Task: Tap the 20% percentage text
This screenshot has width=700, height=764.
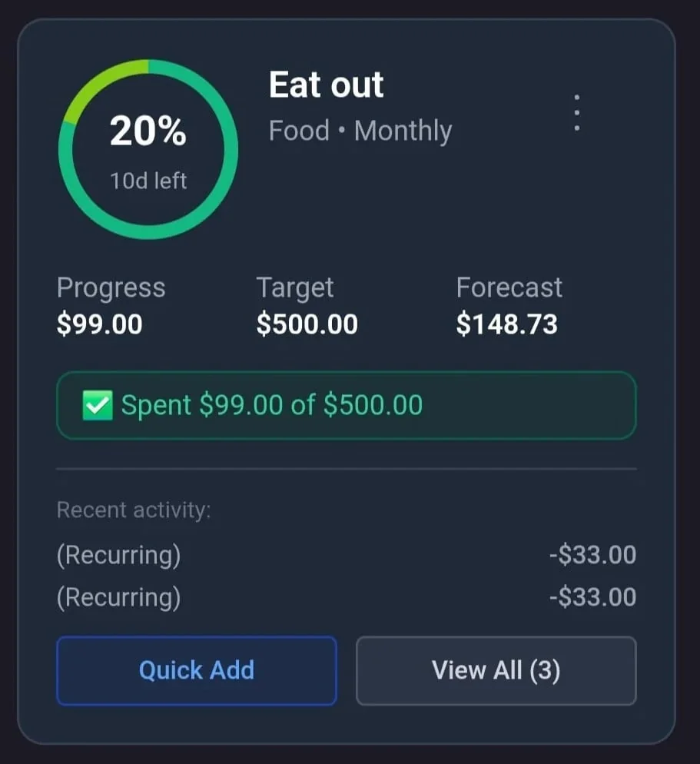Action: [x=148, y=131]
